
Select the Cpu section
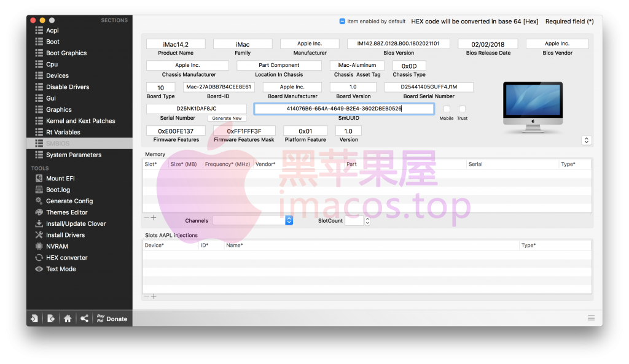point(79,64)
